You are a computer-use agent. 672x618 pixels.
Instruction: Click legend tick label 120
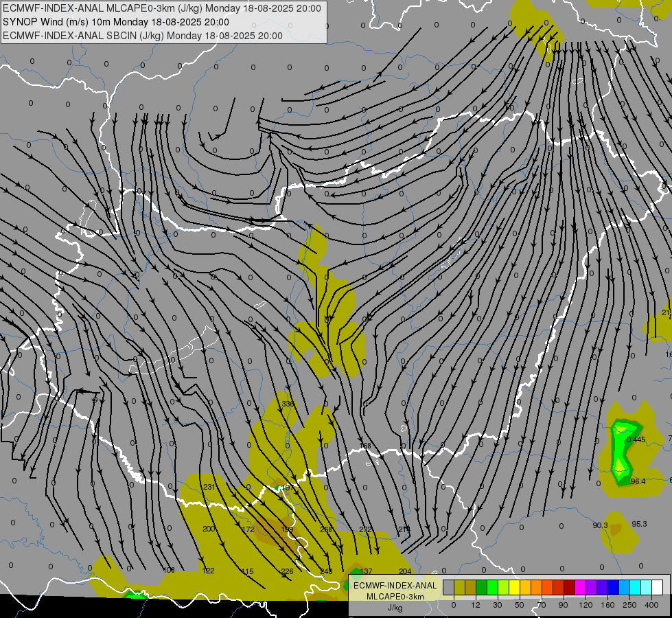(x=586, y=605)
